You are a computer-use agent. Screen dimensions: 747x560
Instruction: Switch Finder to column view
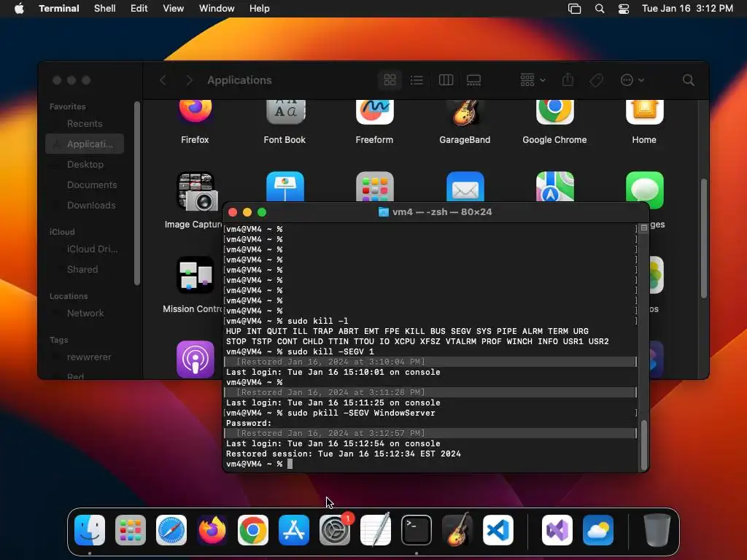(446, 80)
